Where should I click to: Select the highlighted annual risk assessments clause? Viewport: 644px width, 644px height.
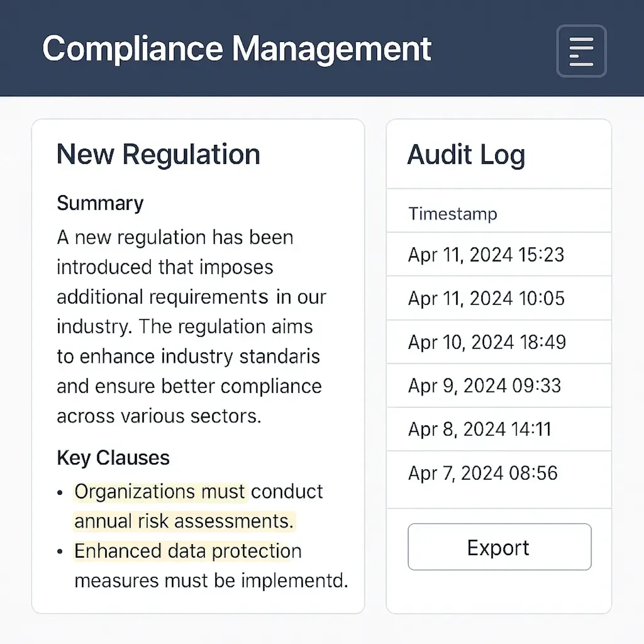point(184,520)
